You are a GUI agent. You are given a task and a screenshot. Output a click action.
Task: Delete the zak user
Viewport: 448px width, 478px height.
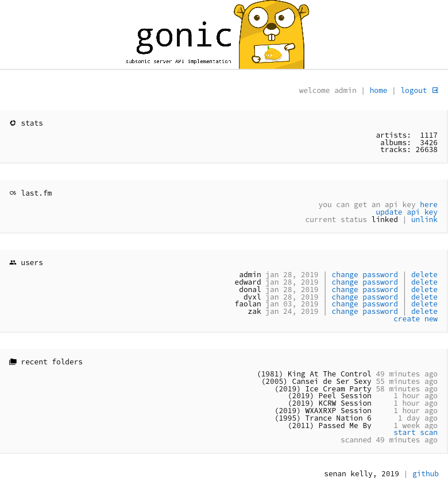(424, 312)
